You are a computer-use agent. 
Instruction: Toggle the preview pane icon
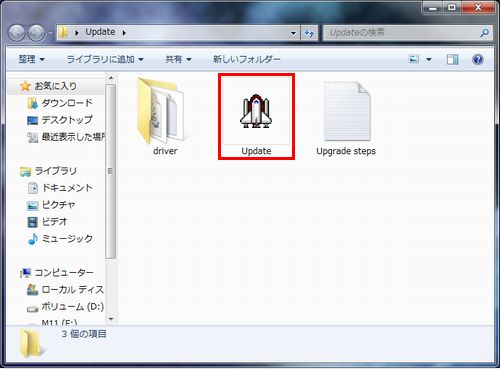click(452, 60)
